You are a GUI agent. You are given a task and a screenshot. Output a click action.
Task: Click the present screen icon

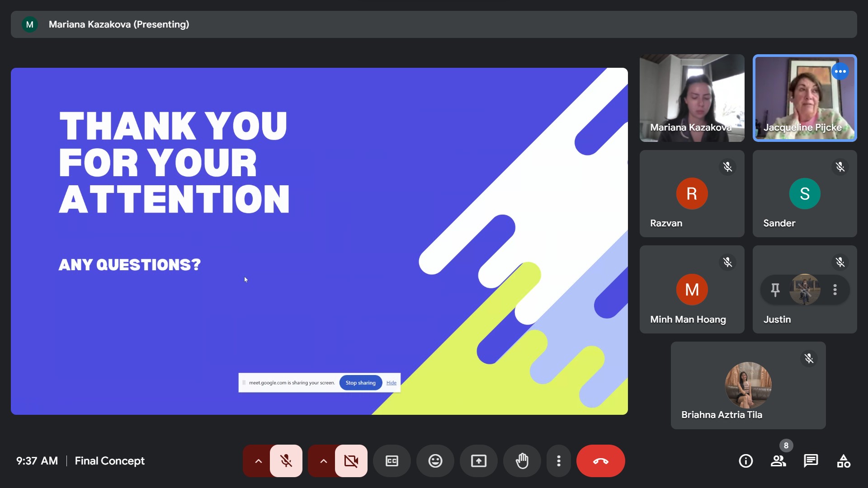click(x=478, y=461)
